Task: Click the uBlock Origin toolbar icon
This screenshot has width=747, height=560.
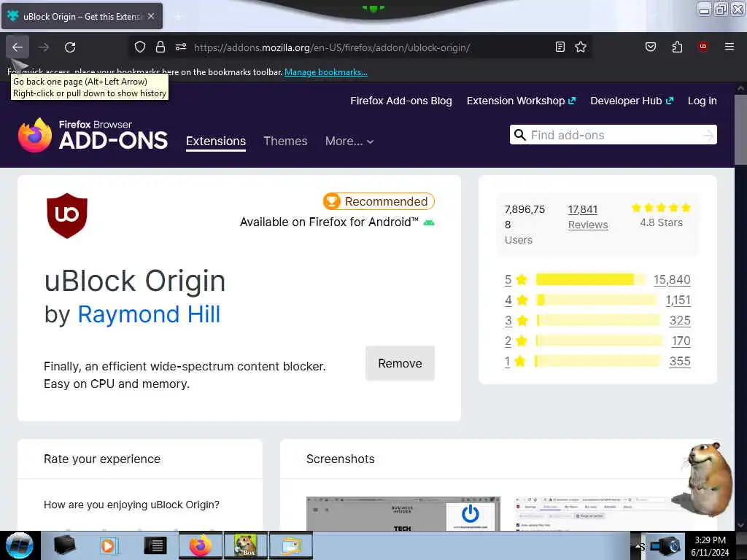Action: click(703, 47)
